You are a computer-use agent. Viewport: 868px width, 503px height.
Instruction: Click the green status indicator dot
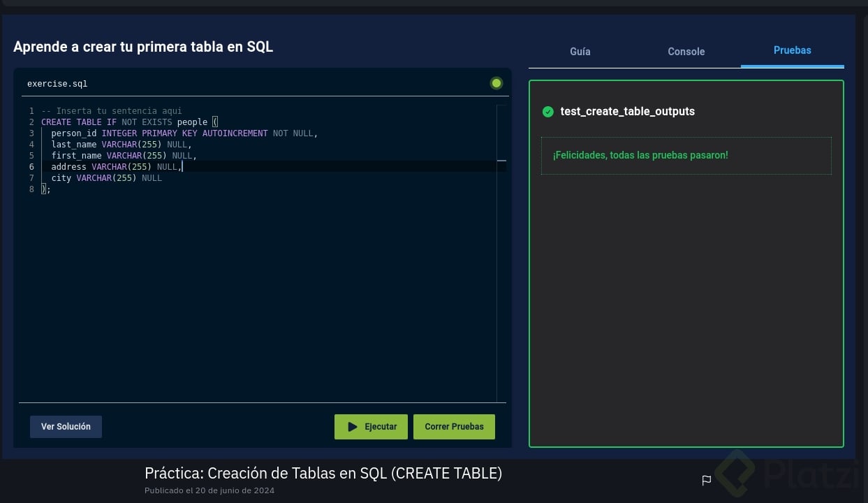click(496, 83)
